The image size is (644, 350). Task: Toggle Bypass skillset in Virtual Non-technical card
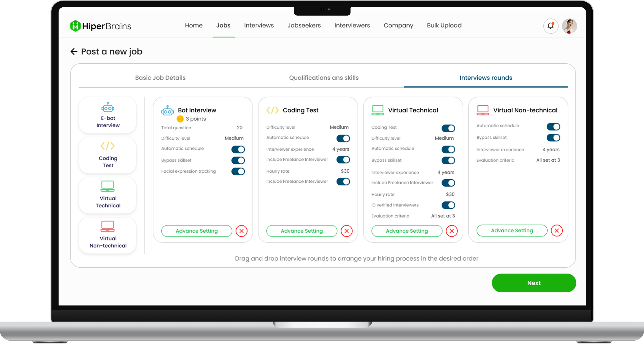pos(553,138)
